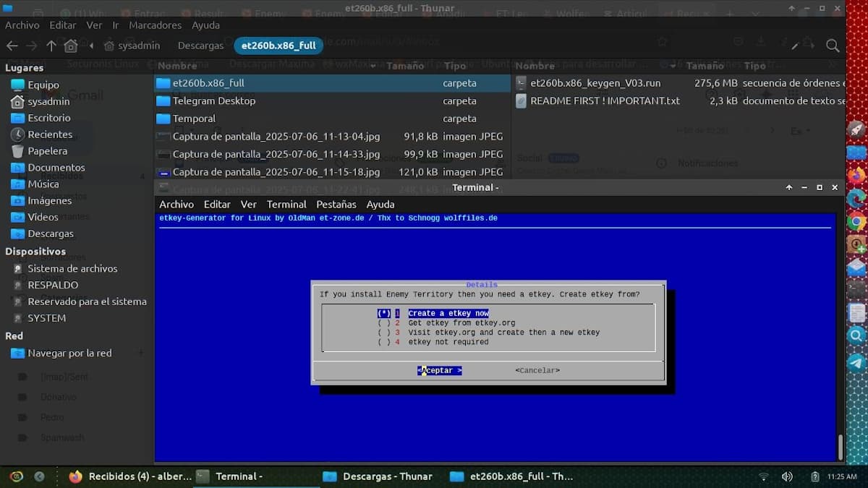Launch Google Chrome from the dock
The width and height of the screenshot is (868, 488).
[x=856, y=222]
